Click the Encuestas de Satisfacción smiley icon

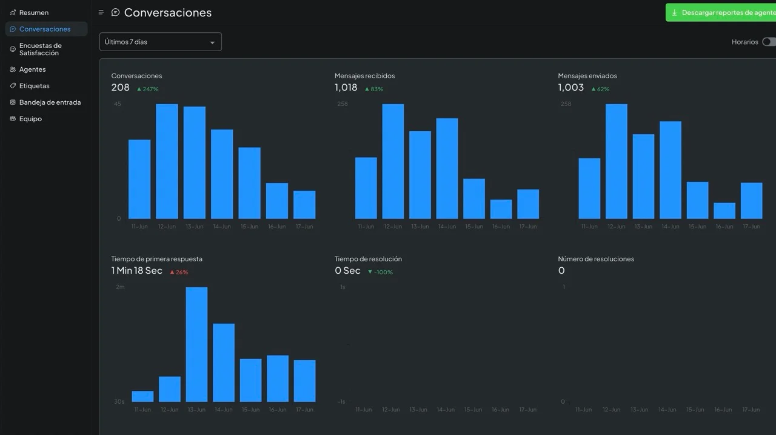pos(12,48)
